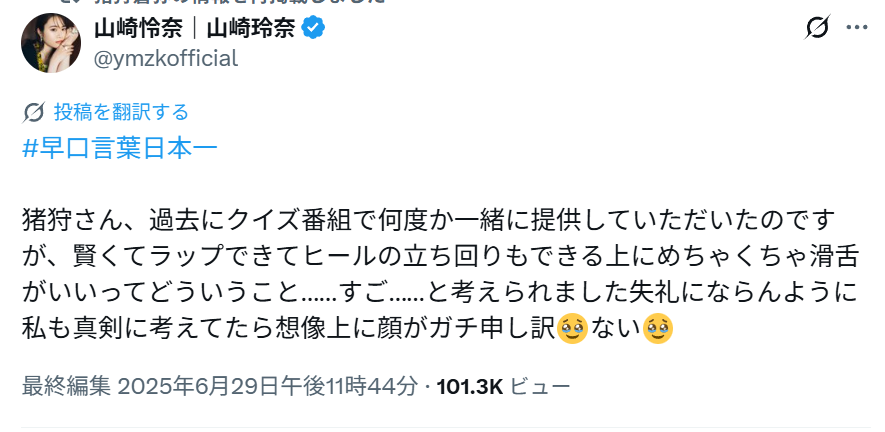Viewport: 885px width, 432px height.
Task: Click the first teary emoji after 申し訳
Action: (x=572, y=327)
